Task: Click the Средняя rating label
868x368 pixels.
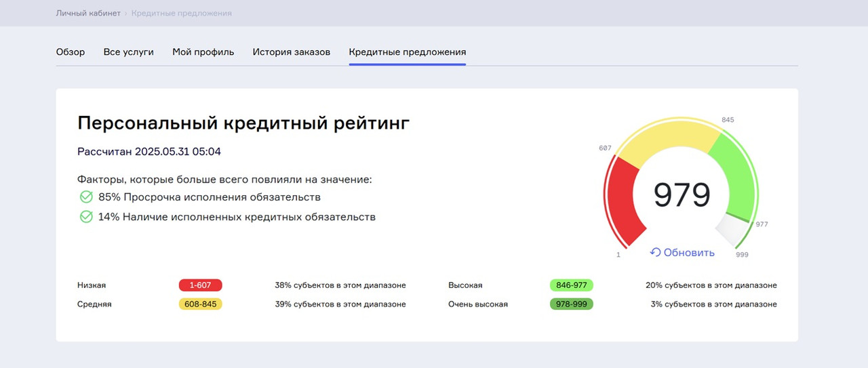Action: [94, 304]
